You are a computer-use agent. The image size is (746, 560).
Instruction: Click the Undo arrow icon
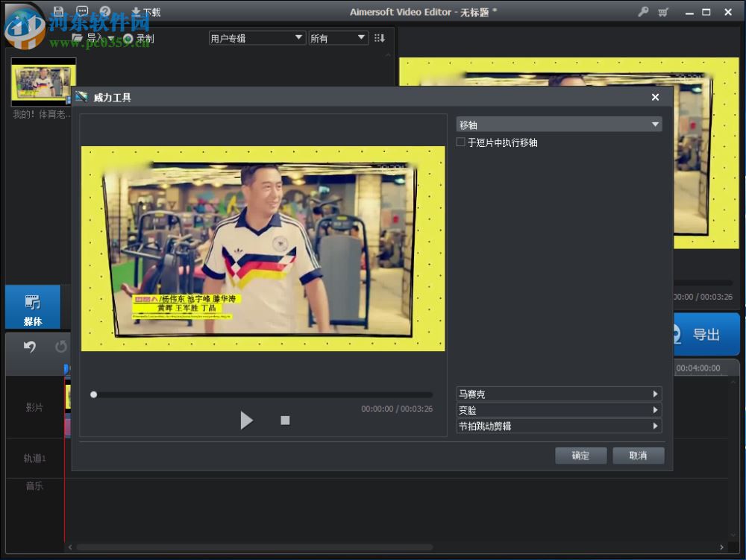(x=30, y=345)
